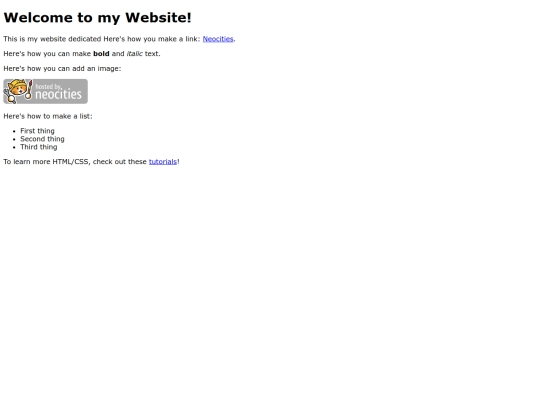This screenshot has width=540, height=405.
Task: Open the Neocities hyperlink
Action: point(218,39)
